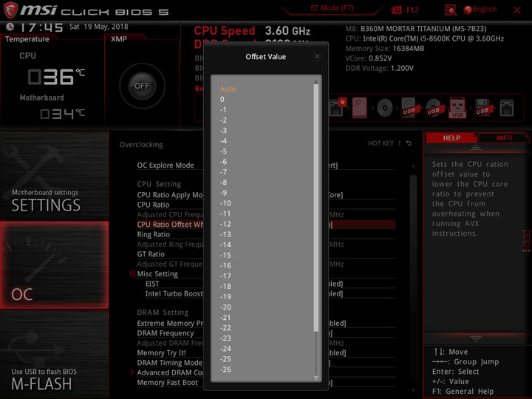Choose offset value -12
Viewport: 532px width, 399px height.
tap(225, 224)
